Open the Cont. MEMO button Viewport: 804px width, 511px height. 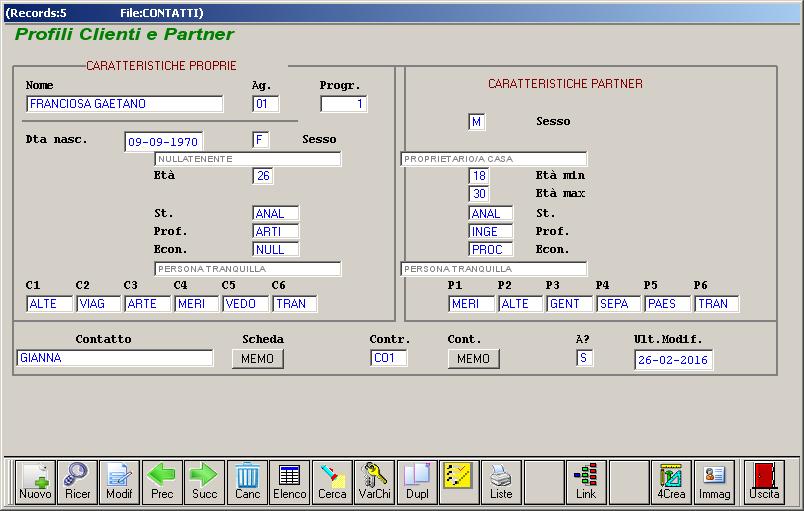pyautogui.click(x=473, y=359)
